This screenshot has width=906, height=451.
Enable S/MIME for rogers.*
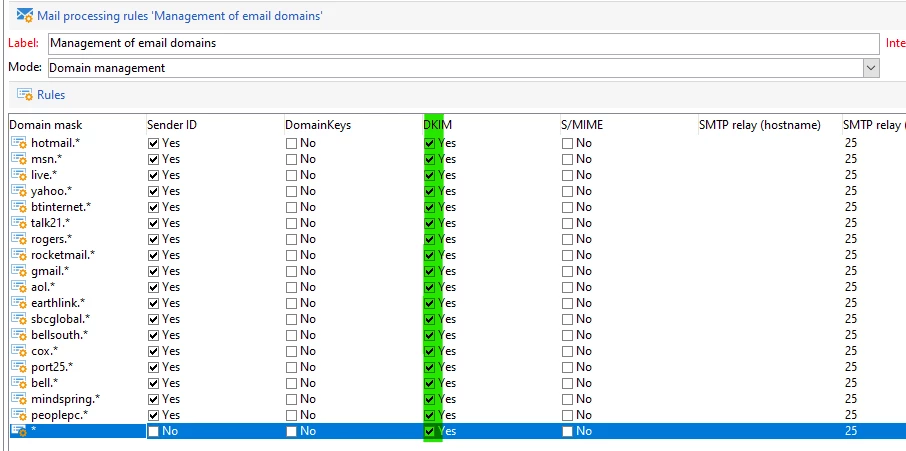[x=567, y=239]
